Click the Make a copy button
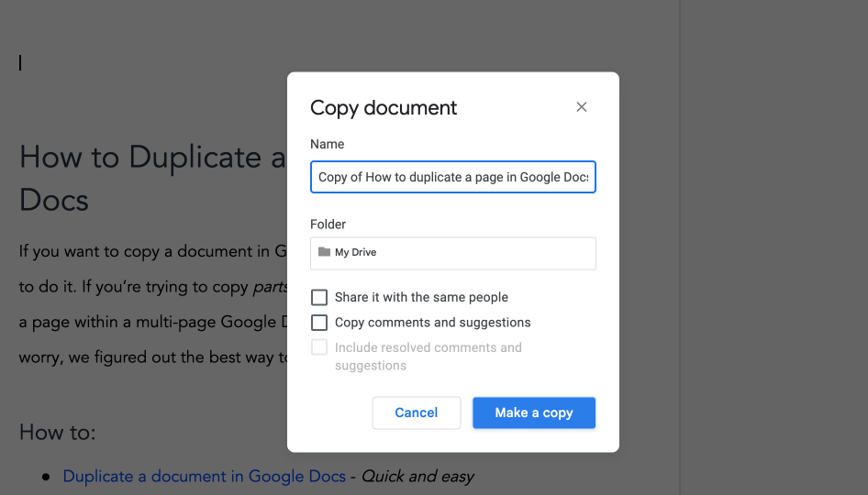This screenshot has height=495, width=868. 534,412
